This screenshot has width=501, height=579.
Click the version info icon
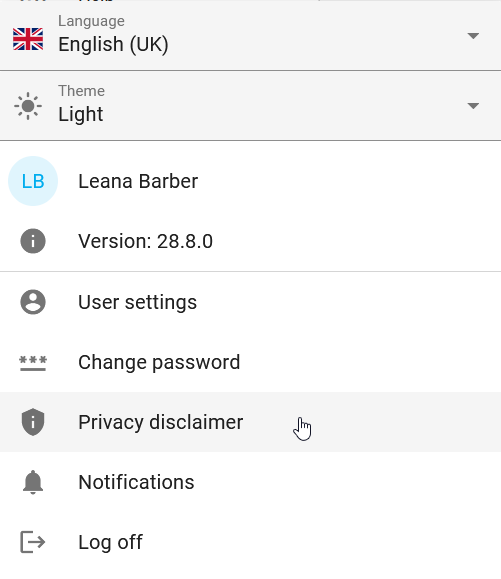[33, 241]
